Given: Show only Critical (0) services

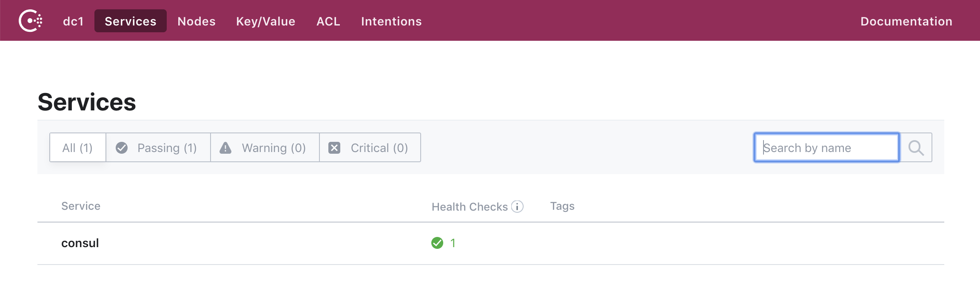Looking at the screenshot, I should pos(379,148).
